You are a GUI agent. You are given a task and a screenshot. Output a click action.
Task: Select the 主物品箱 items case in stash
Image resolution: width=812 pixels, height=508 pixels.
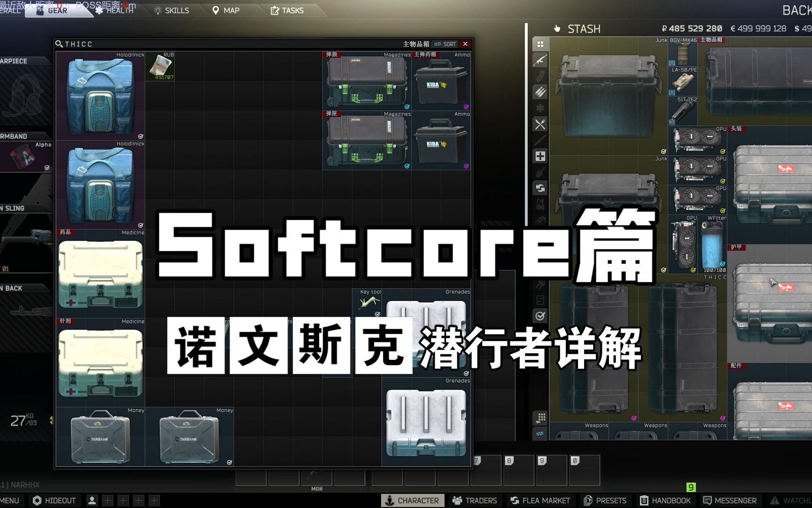tap(756, 81)
